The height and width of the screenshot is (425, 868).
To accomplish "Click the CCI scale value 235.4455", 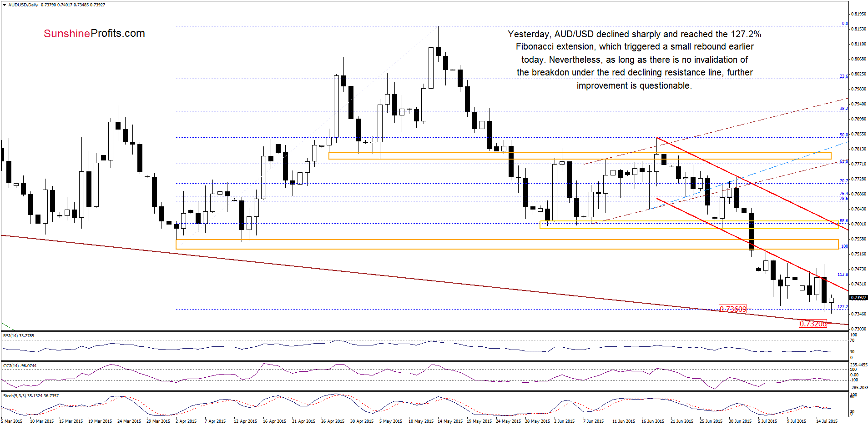I will (x=859, y=365).
